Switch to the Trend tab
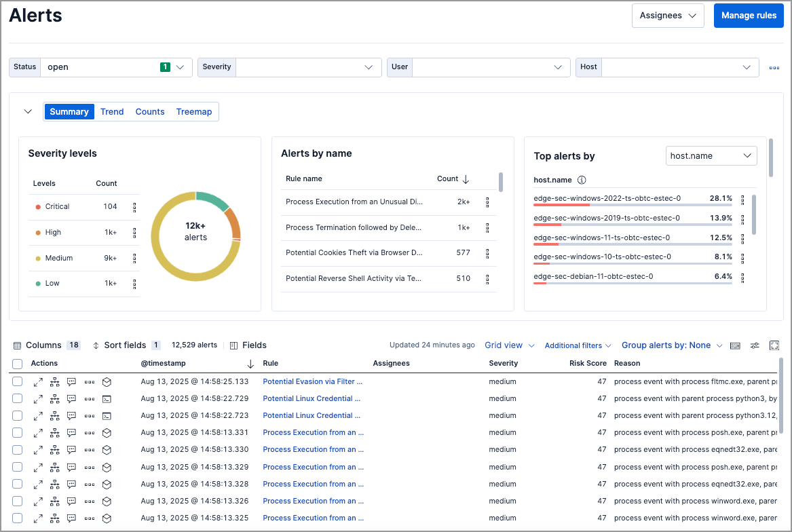 (111, 111)
